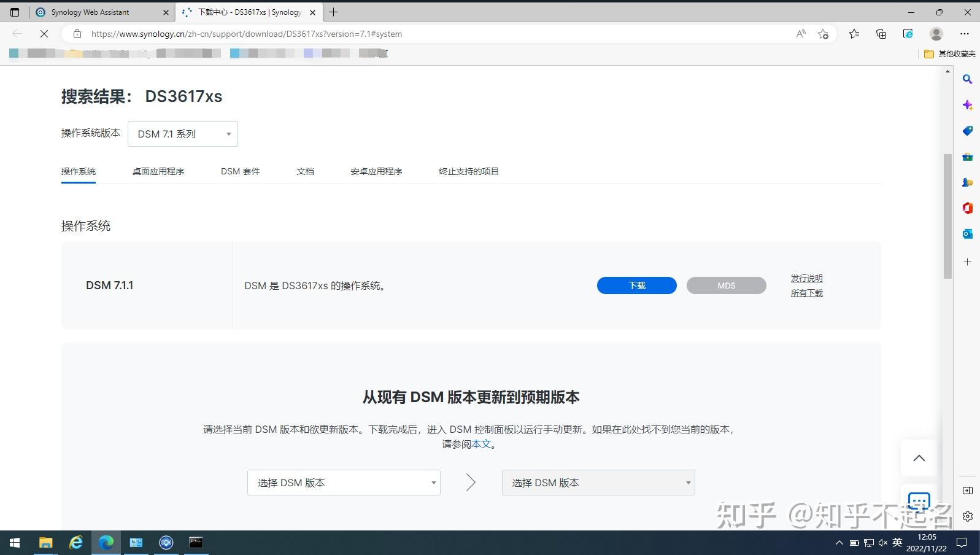Screen dimensions: 980x555
Task: Open Shopping tag icon in sidebar
Action: [967, 131]
